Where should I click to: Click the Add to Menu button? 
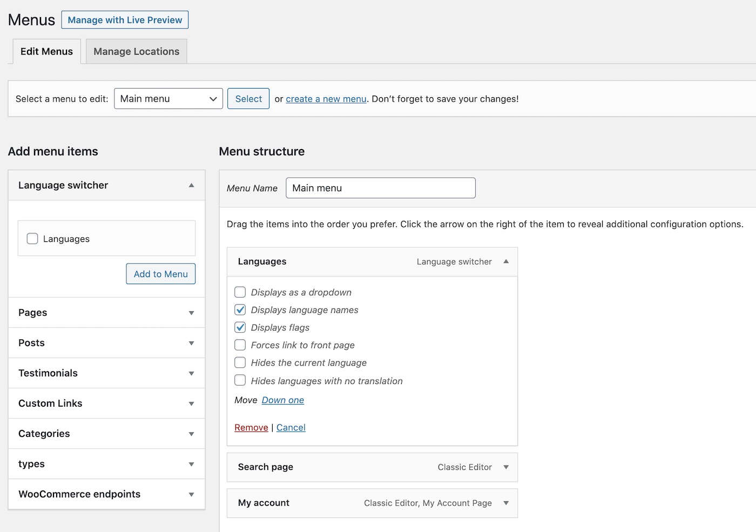(161, 274)
